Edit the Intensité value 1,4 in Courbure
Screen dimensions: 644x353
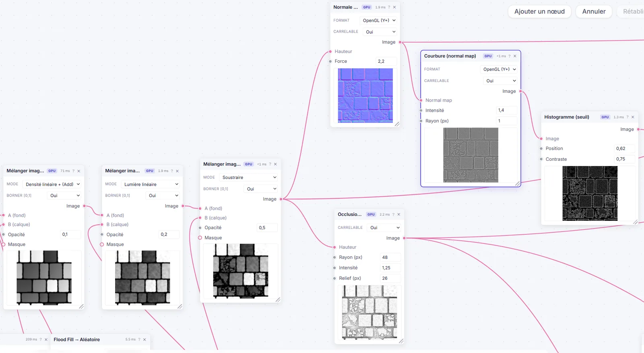click(506, 110)
